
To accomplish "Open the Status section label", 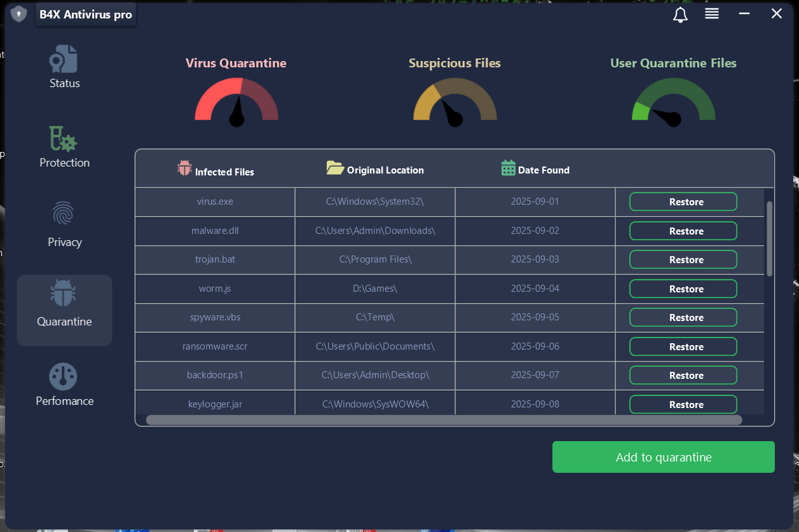I will [65, 83].
